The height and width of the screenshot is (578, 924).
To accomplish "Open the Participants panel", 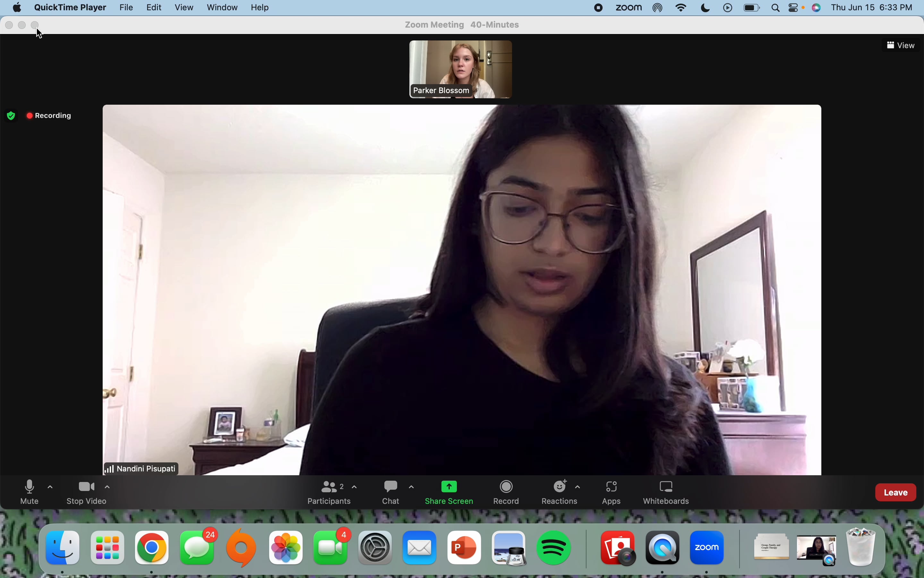I will tap(329, 492).
